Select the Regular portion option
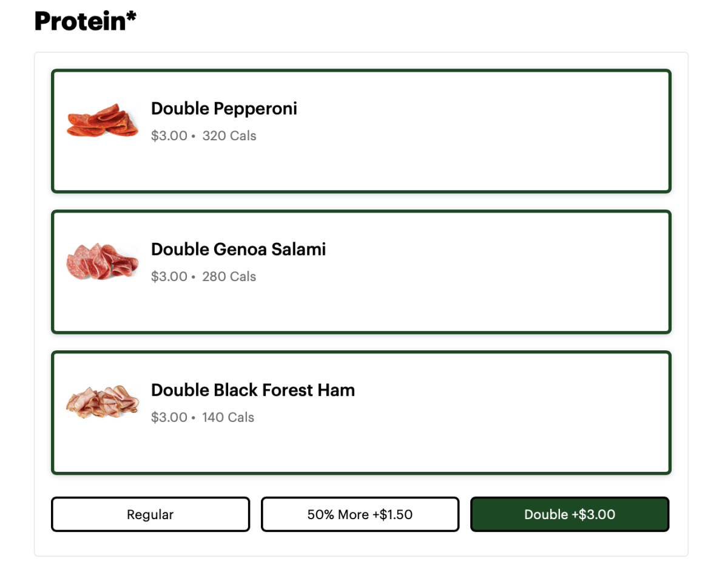The image size is (728, 575). click(x=150, y=514)
